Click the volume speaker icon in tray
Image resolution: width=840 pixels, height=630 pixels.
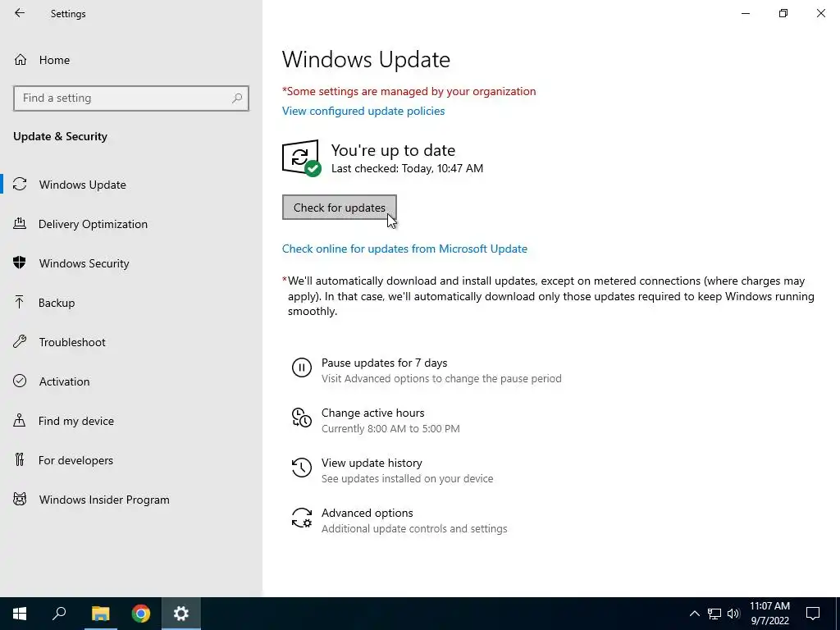click(x=733, y=614)
